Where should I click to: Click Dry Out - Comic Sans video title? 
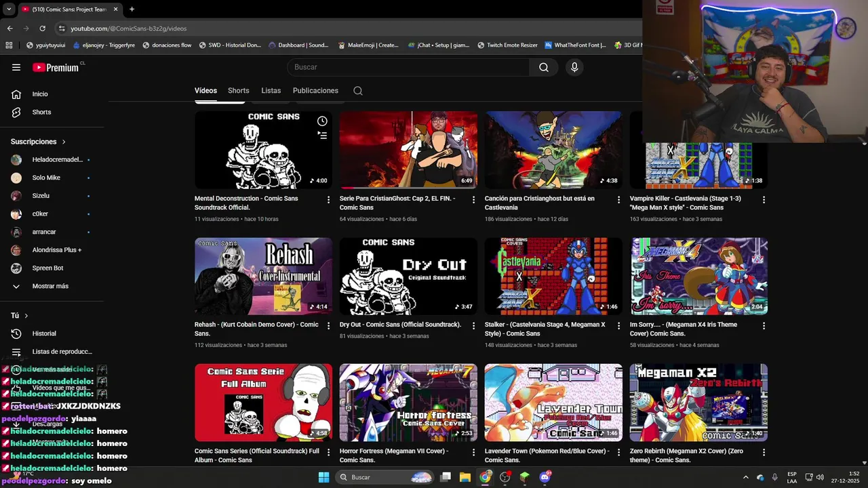pyautogui.click(x=400, y=325)
